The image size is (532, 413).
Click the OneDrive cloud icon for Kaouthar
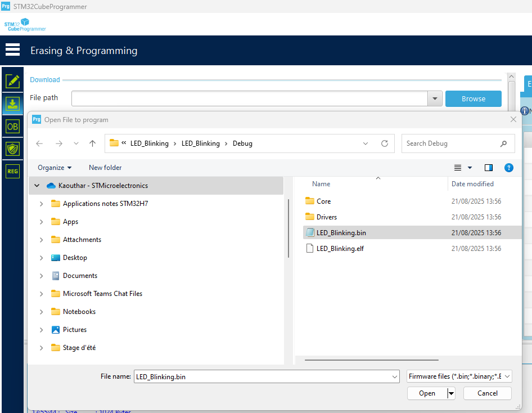pyautogui.click(x=51, y=186)
